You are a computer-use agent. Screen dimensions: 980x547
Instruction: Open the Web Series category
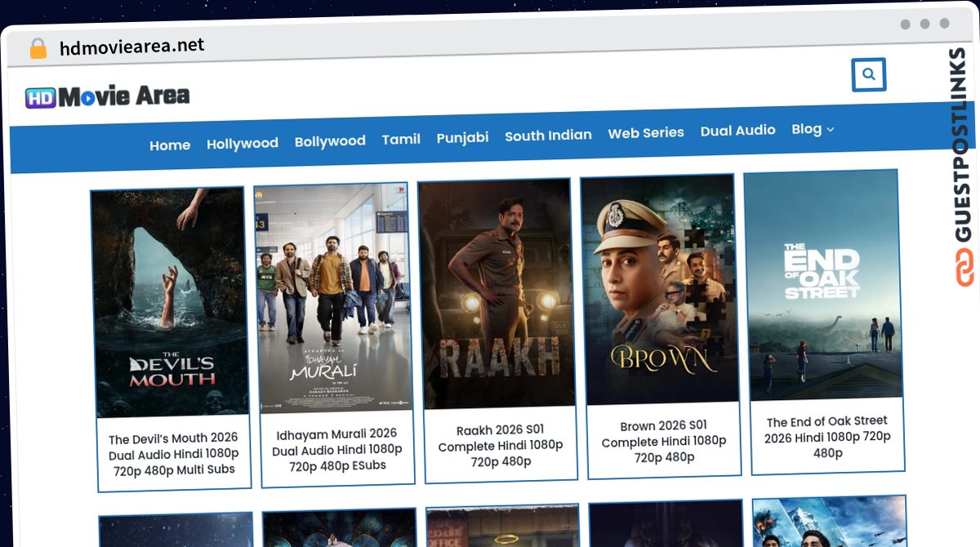coord(646,132)
